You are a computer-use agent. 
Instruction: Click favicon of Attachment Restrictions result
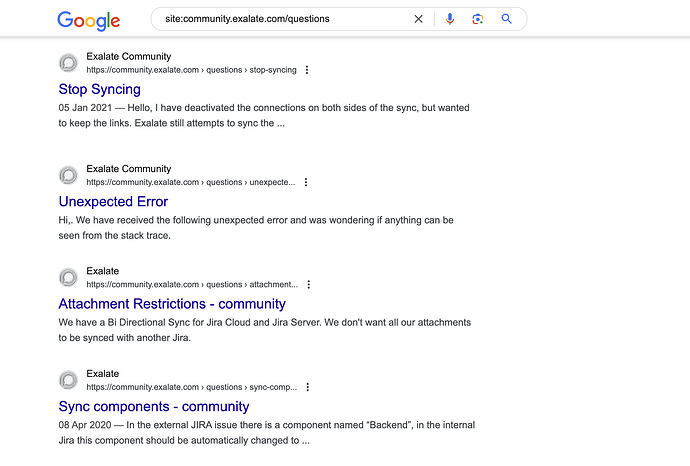[x=68, y=278]
